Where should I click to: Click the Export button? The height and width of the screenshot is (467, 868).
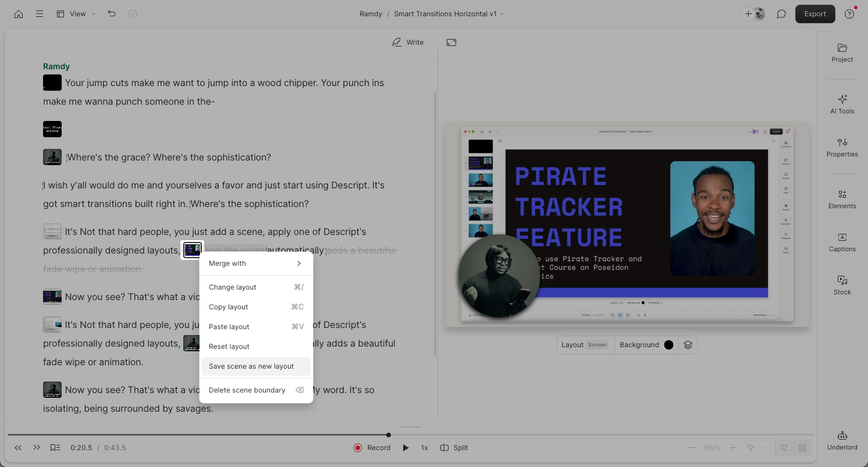[814, 13]
